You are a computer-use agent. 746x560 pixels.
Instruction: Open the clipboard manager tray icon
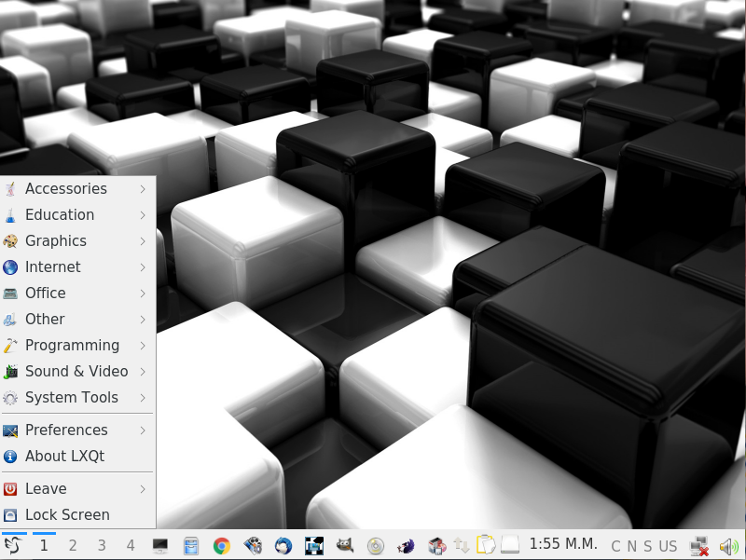click(x=485, y=546)
